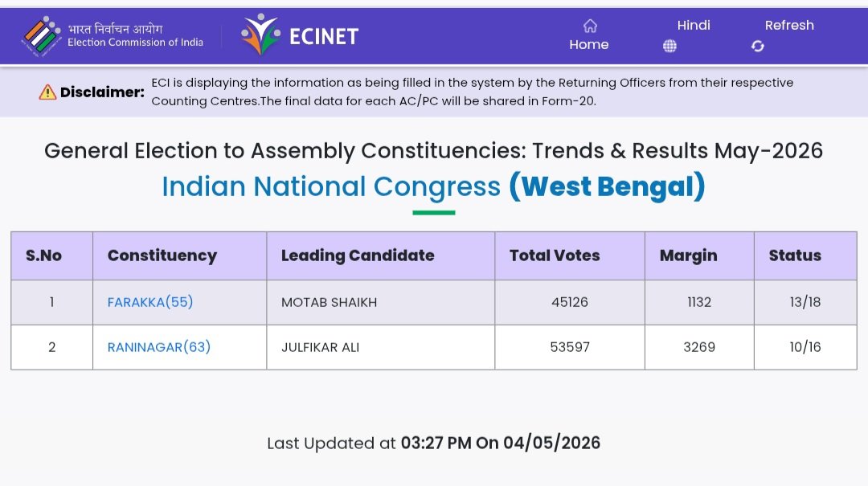The width and height of the screenshot is (868, 486).
Task: Select the JULFIKAR ALI candidate cell
Action: tap(381, 347)
